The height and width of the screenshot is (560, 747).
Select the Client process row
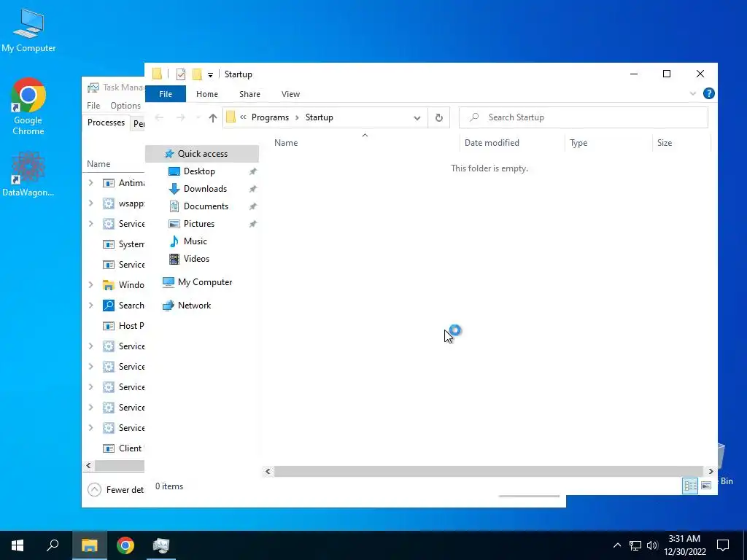tap(123, 448)
